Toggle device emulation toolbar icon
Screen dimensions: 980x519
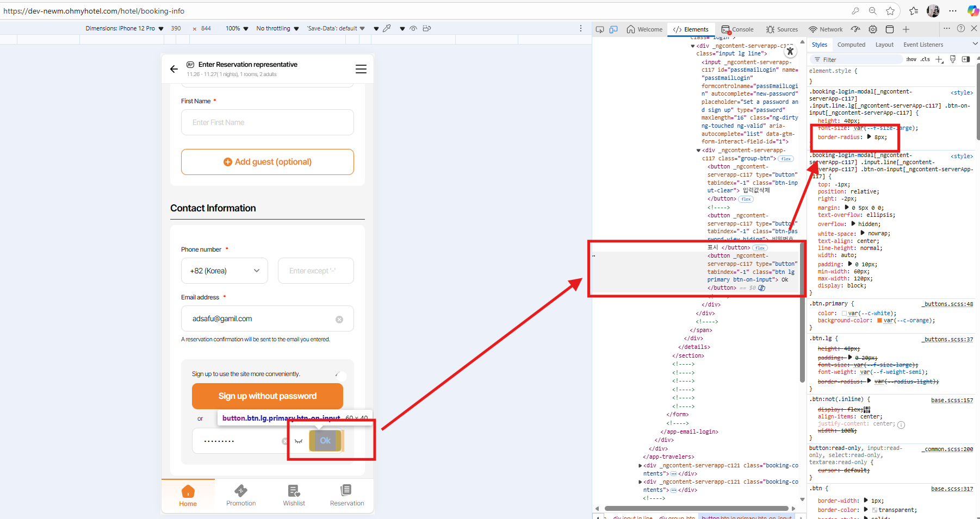pyautogui.click(x=613, y=29)
